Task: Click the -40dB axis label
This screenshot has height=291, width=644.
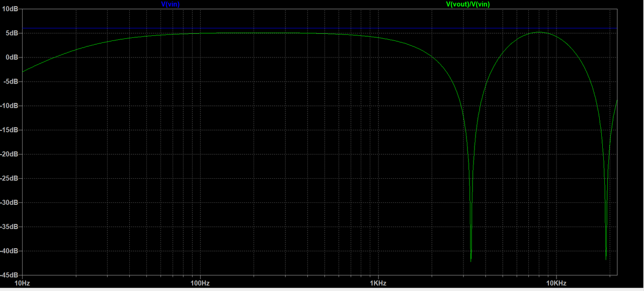Action: click(x=10, y=251)
